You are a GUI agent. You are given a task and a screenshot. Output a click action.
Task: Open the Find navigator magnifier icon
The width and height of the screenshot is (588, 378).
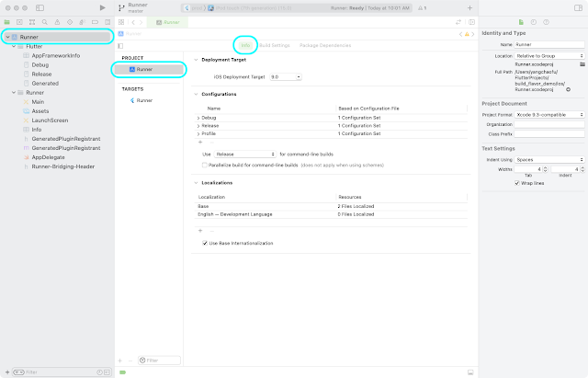(45, 22)
